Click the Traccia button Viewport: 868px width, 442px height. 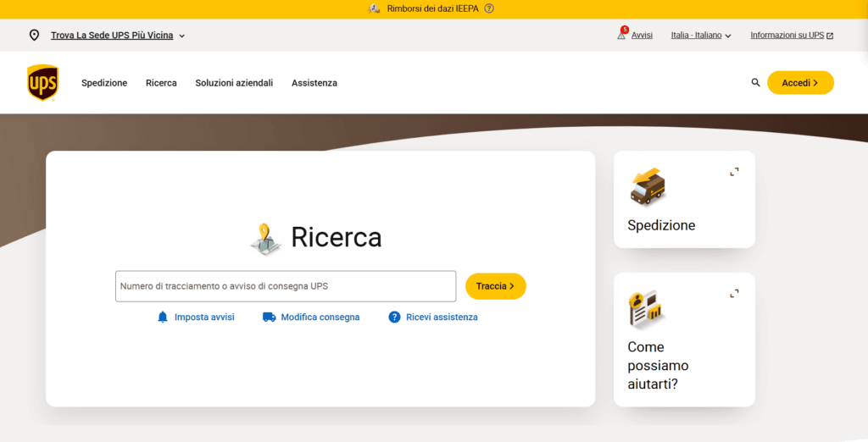point(495,286)
